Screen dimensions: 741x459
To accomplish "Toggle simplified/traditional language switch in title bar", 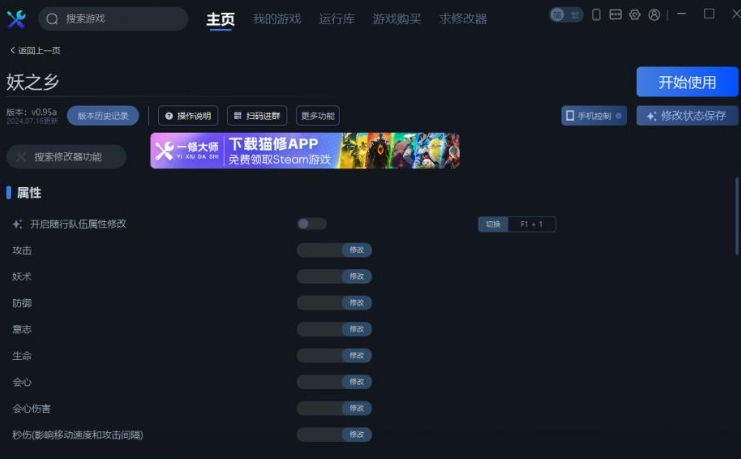I will [x=566, y=15].
